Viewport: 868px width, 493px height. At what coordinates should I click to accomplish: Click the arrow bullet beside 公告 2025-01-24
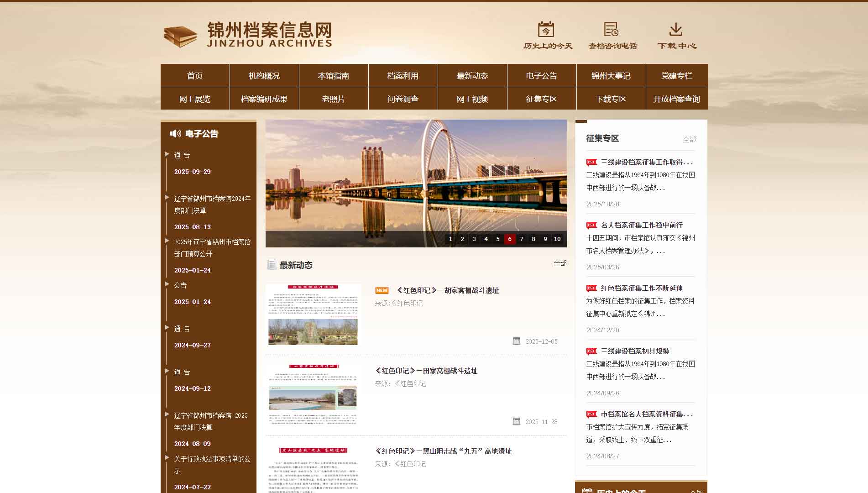(167, 284)
